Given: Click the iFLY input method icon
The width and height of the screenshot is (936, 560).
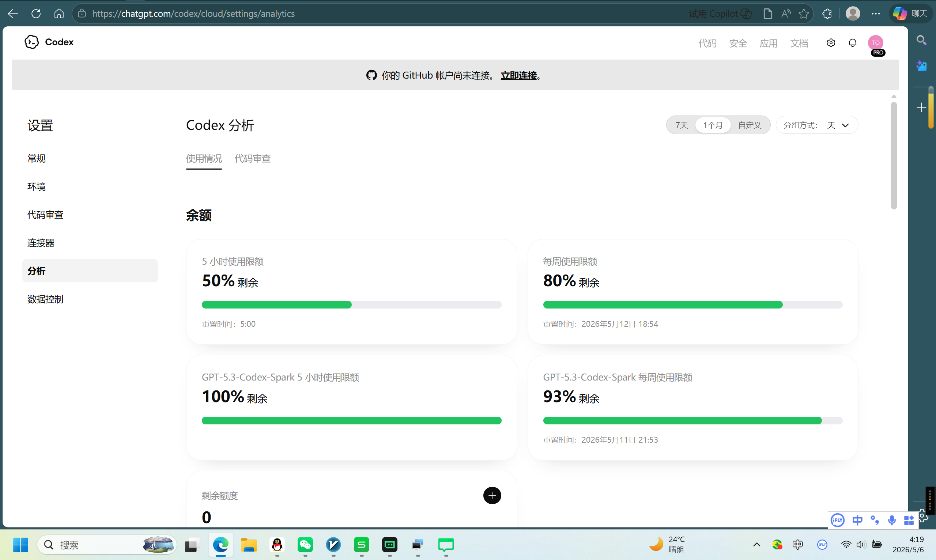Looking at the screenshot, I should tap(837, 520).
